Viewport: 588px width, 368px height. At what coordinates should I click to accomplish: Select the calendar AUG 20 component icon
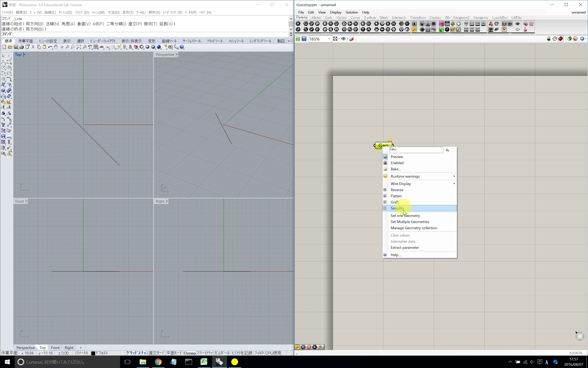click(x=447, y=24)
